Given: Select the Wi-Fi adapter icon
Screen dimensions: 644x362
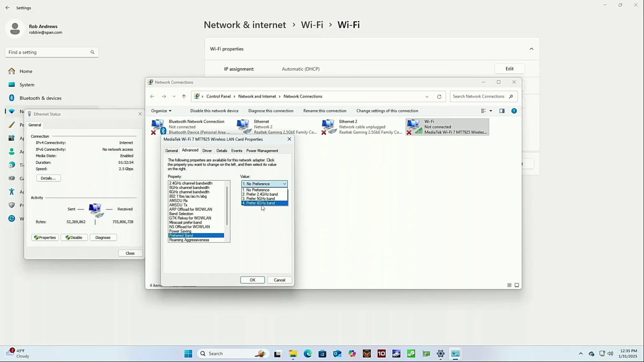Looking at the screenshot, I should (414, 127).
